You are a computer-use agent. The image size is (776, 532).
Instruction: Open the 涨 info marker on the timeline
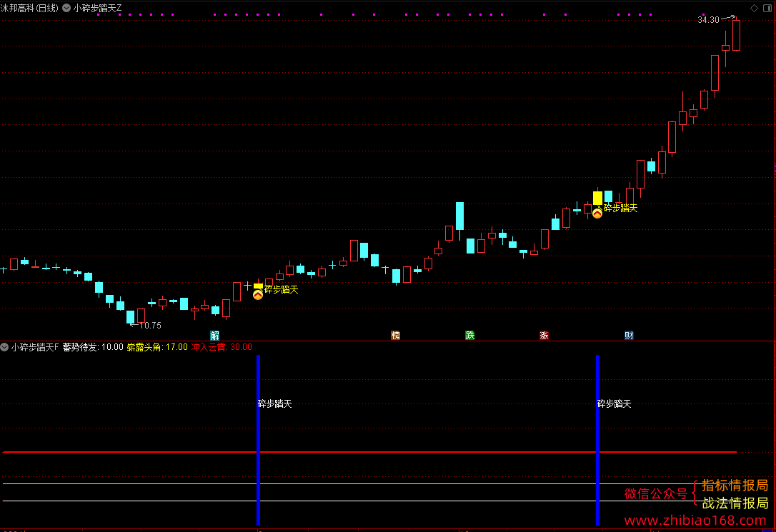click(x=544, y=335)
